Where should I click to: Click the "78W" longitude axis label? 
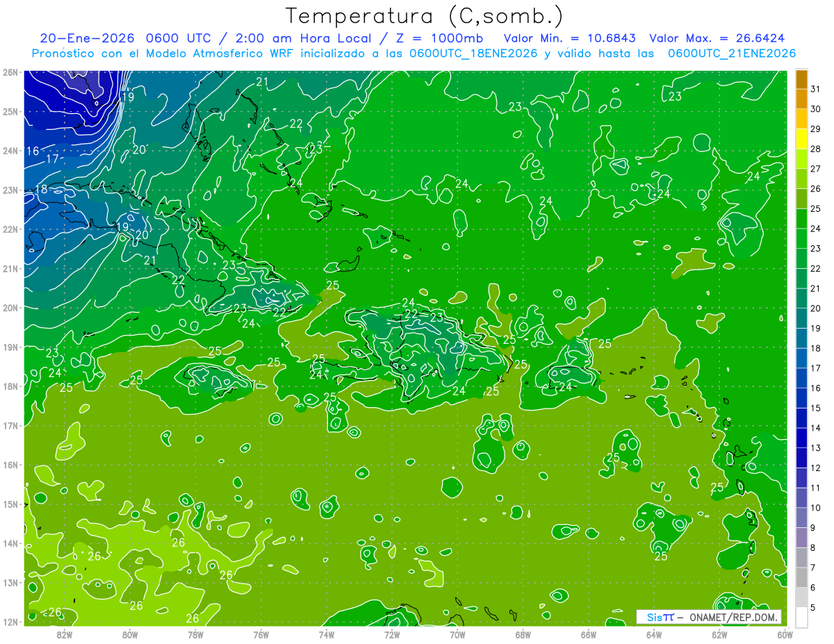click(195, 635)
